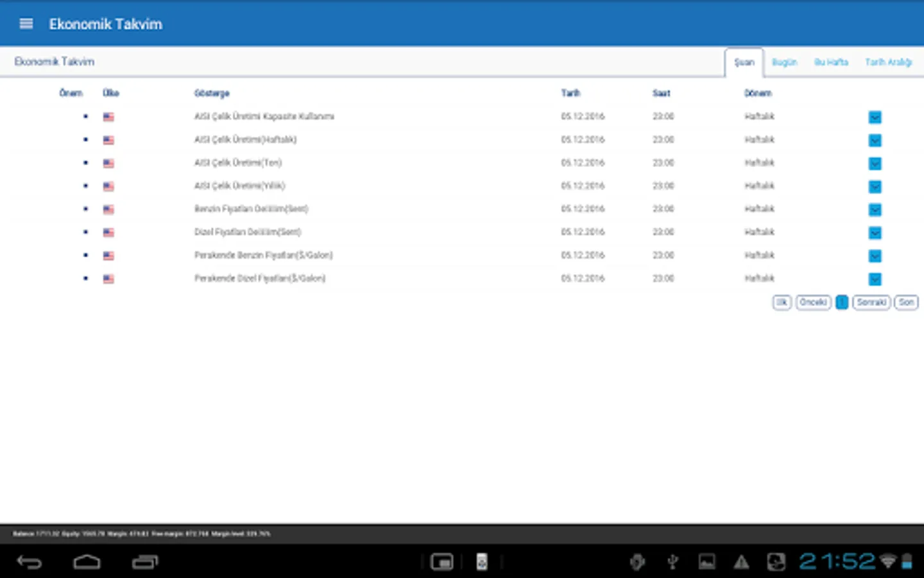The image size is (924, 578).
Task: Click the Saat column header
Action: 662,93
